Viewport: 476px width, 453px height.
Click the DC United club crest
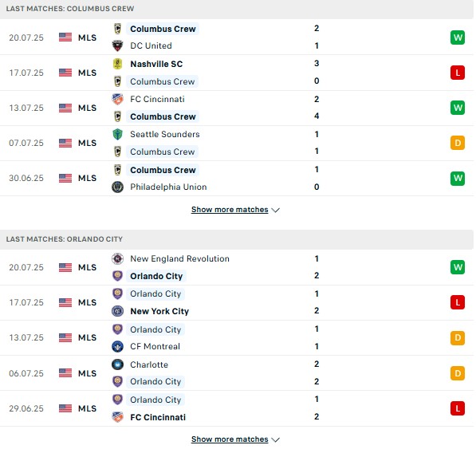[x=117, y=45]
